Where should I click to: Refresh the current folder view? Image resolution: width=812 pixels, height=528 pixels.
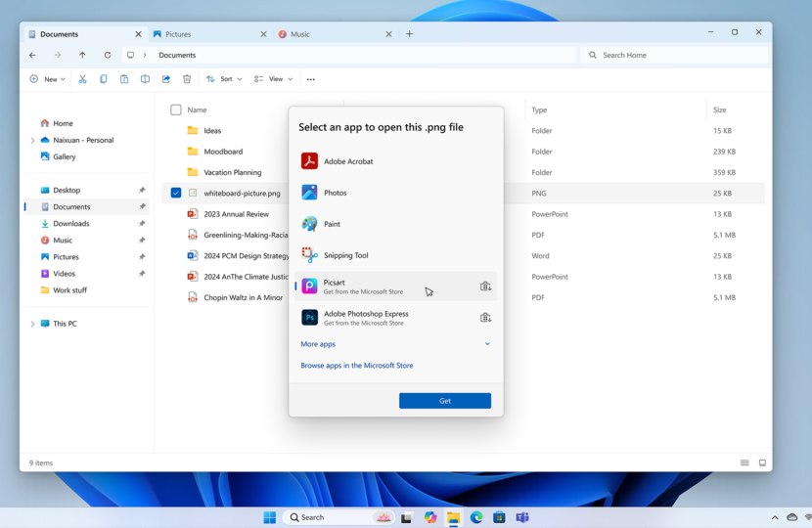[108, 55]
